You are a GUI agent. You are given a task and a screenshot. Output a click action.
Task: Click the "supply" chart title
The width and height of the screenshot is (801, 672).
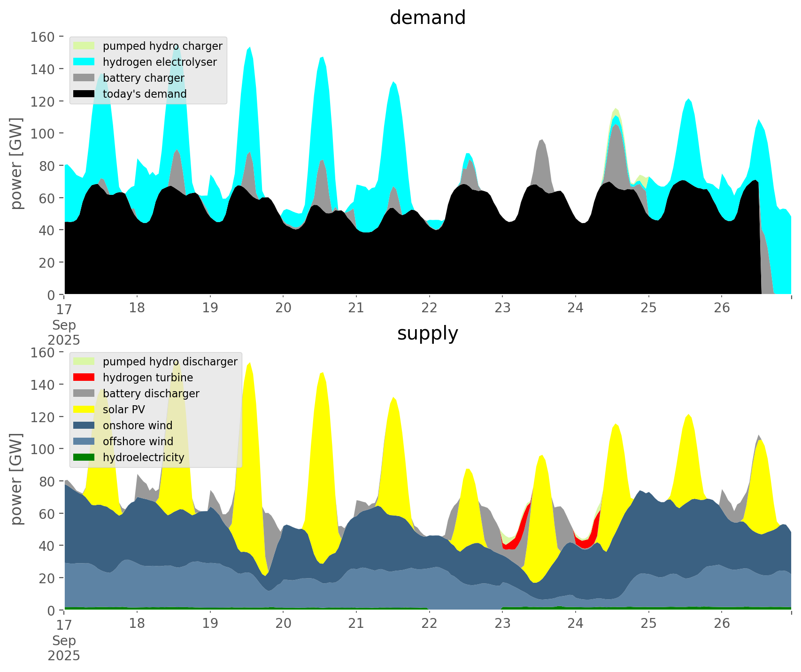tap(427, 333)
